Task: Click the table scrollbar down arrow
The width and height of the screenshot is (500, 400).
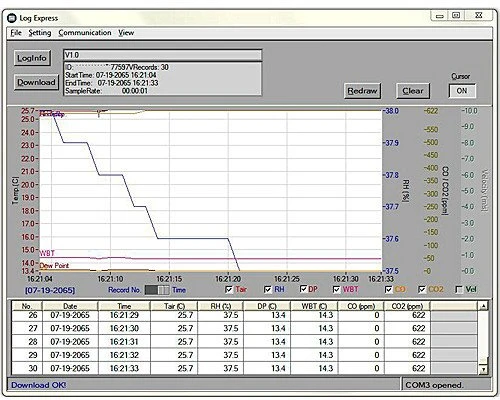Action: tap(483, 369)
